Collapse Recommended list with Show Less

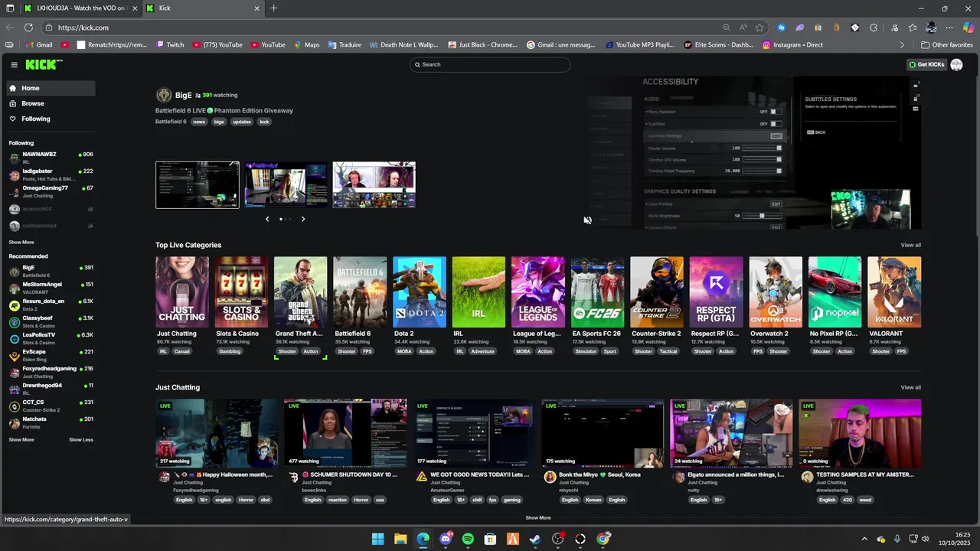tap(81, 439)
